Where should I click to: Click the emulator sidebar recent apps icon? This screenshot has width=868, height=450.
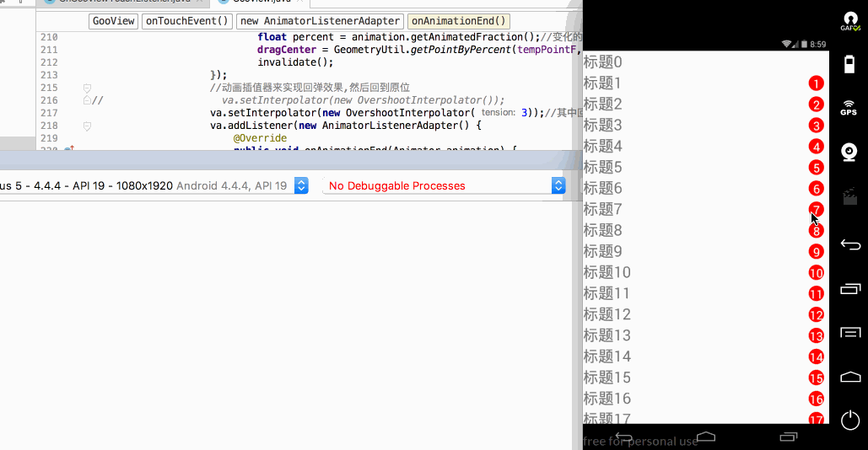coord(851,288)
